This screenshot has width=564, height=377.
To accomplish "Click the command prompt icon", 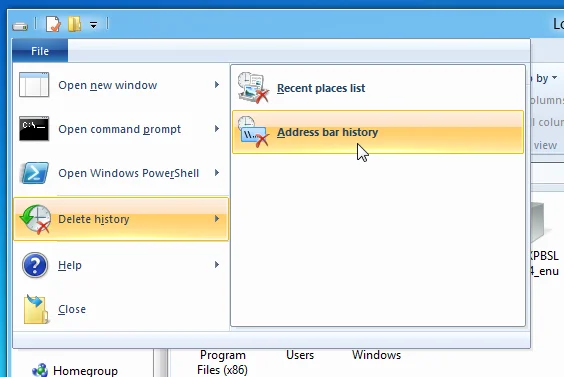I will coord(34,128).
